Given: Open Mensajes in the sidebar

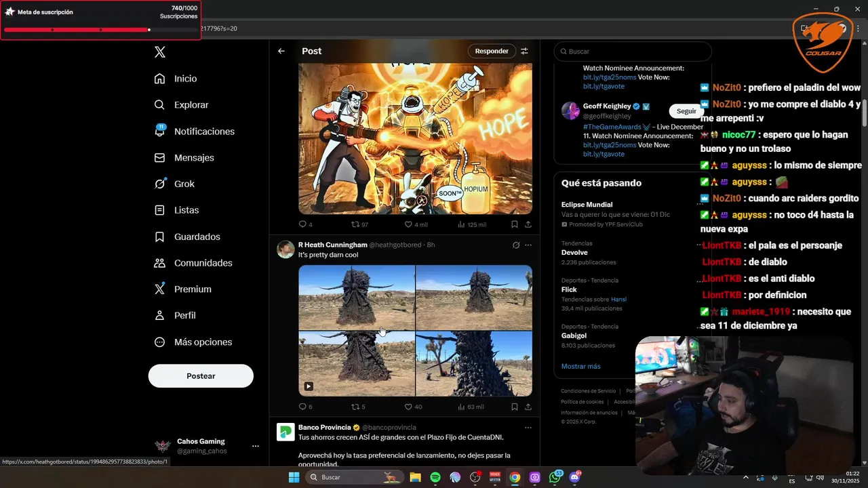Looking at the screenshot, I should click(x=184, y=157).
